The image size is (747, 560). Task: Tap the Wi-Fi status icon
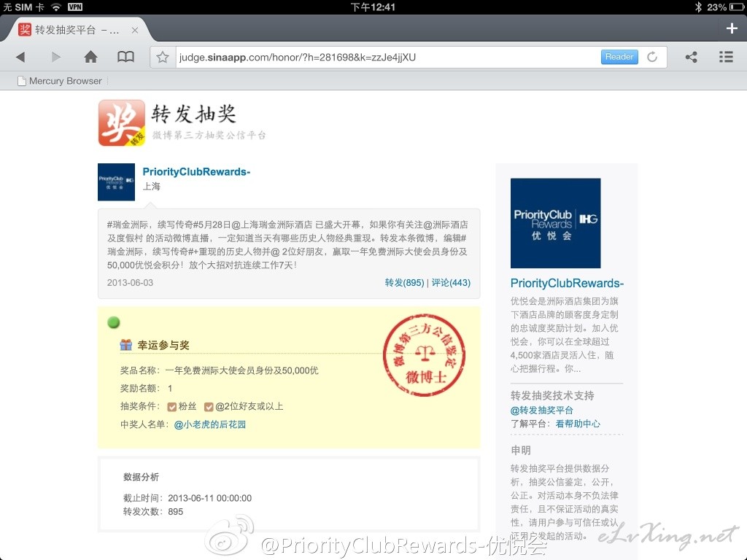click(x=56, y=7)
